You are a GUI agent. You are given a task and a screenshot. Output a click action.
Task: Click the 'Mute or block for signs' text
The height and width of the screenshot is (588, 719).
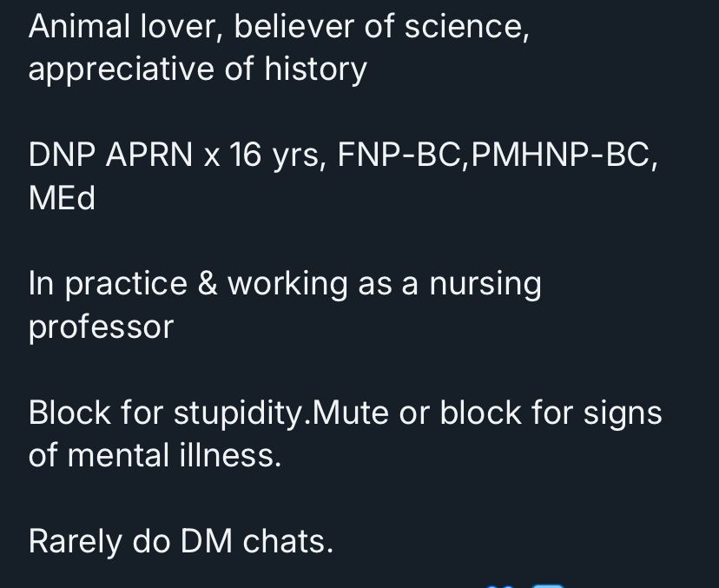coord(486,413)
